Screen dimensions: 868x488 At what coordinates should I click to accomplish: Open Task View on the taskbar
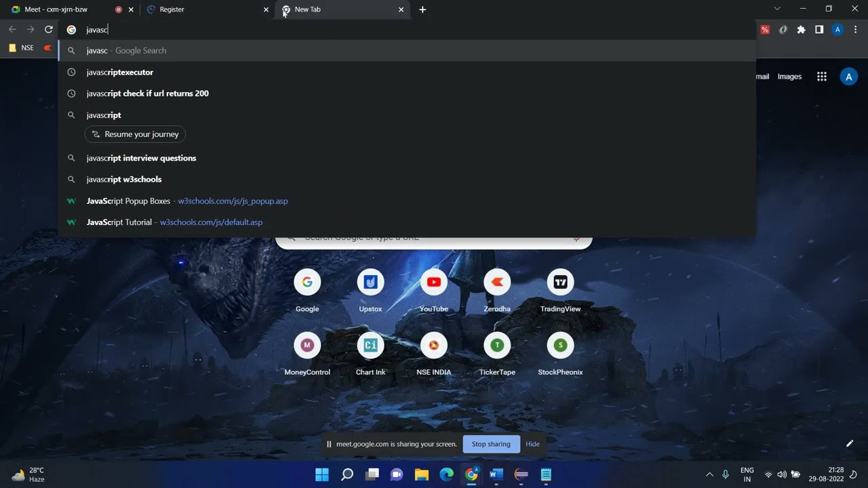coord(372,474)
